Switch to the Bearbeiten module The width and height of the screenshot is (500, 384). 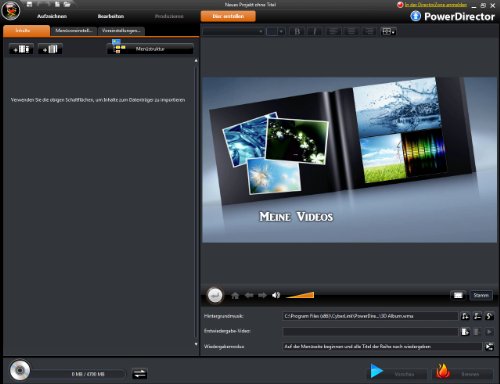(x=111, y=16)
